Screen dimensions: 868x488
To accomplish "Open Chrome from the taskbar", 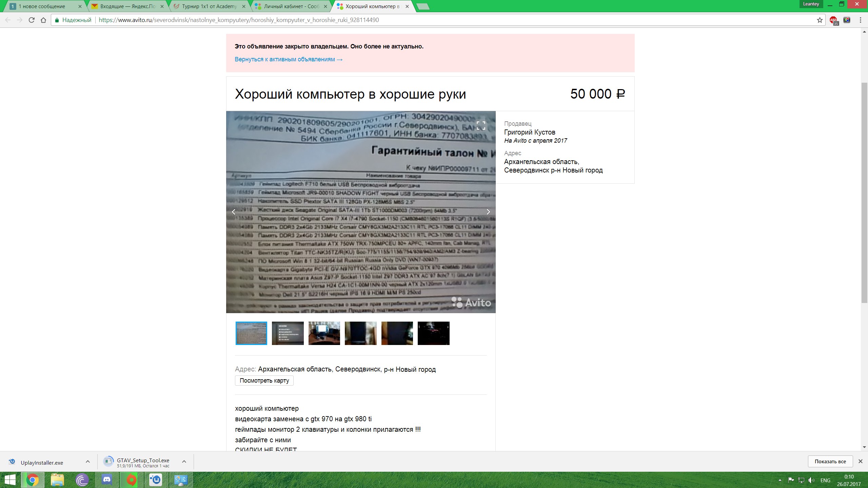I will click(x=33, y=480).
